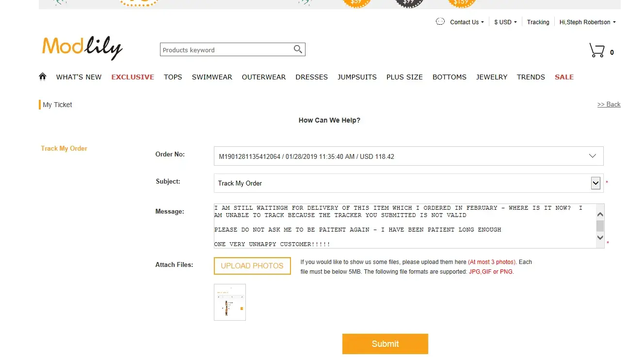Open the shopping cart icon
Image resolution: width=644 pixels, height=357 pixels.
596,50
